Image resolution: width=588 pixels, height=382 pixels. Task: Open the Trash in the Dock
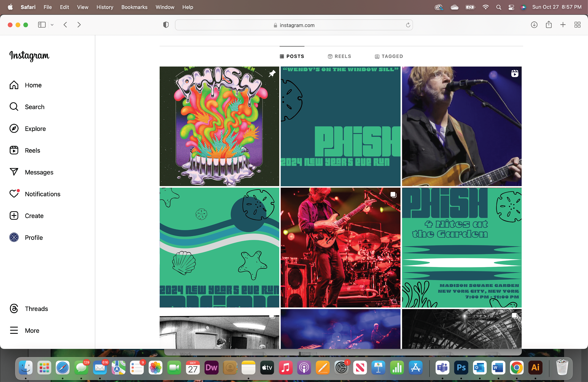pyautogui.click(x=562, y=368)
